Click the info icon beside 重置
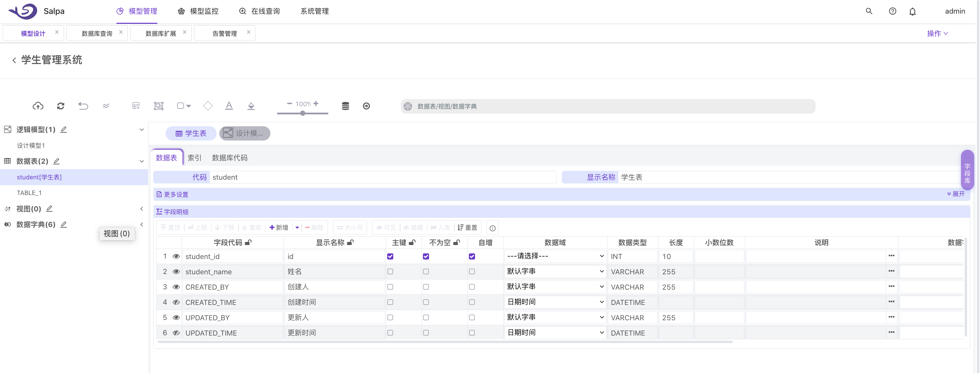Viewport: 980px width, 373px height. click(493, 228)
